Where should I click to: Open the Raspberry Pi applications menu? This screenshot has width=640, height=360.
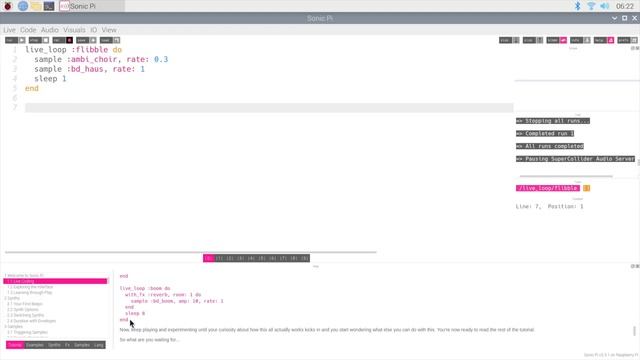click(8, 6)
